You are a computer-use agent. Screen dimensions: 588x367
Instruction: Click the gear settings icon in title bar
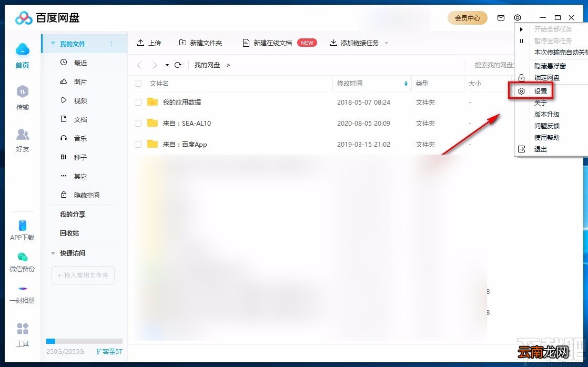pyautogui.click(x=518, y=18)
